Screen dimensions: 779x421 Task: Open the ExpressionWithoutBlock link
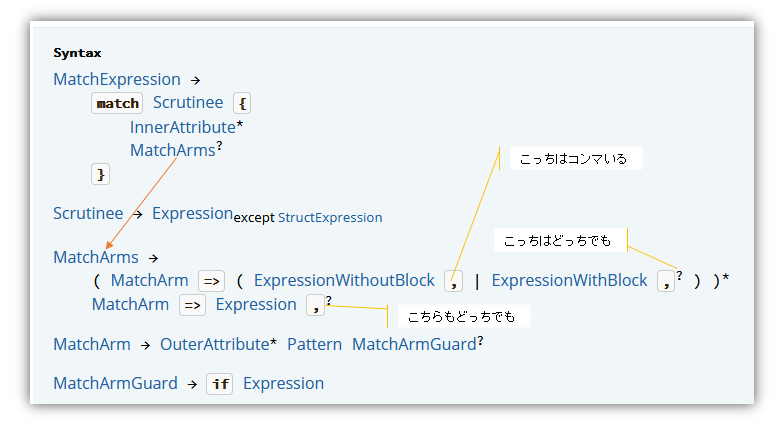pyautogui.click(x=344, y=281)
